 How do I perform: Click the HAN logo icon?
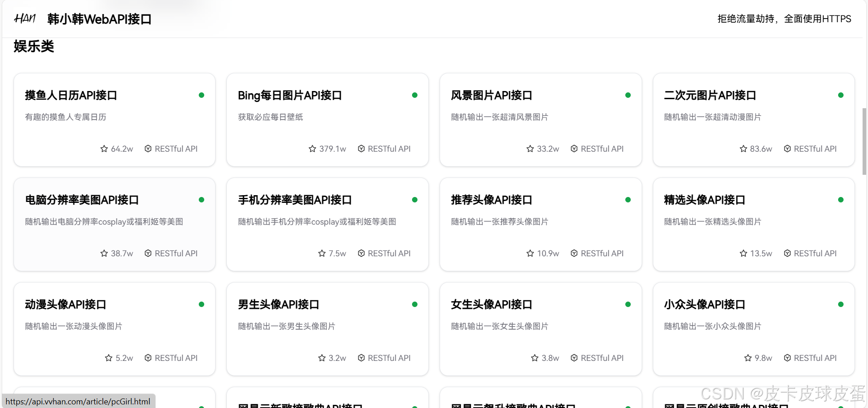[x=25, y=19]
